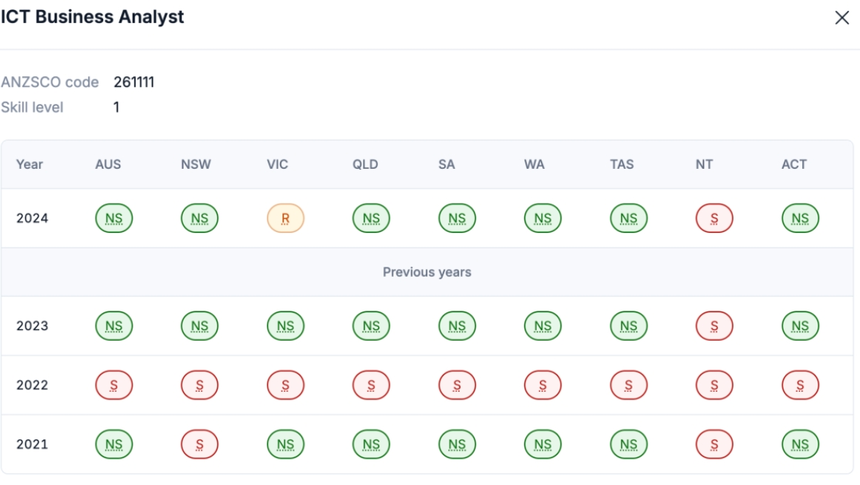Click the 2024 QLD NS badge

pos(371,218)
